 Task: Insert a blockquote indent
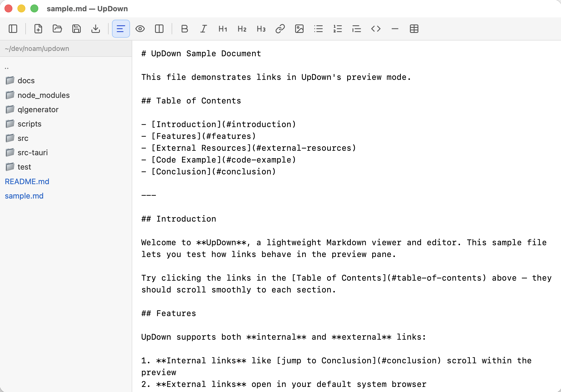pyautogui.click(x=357, y=29)
